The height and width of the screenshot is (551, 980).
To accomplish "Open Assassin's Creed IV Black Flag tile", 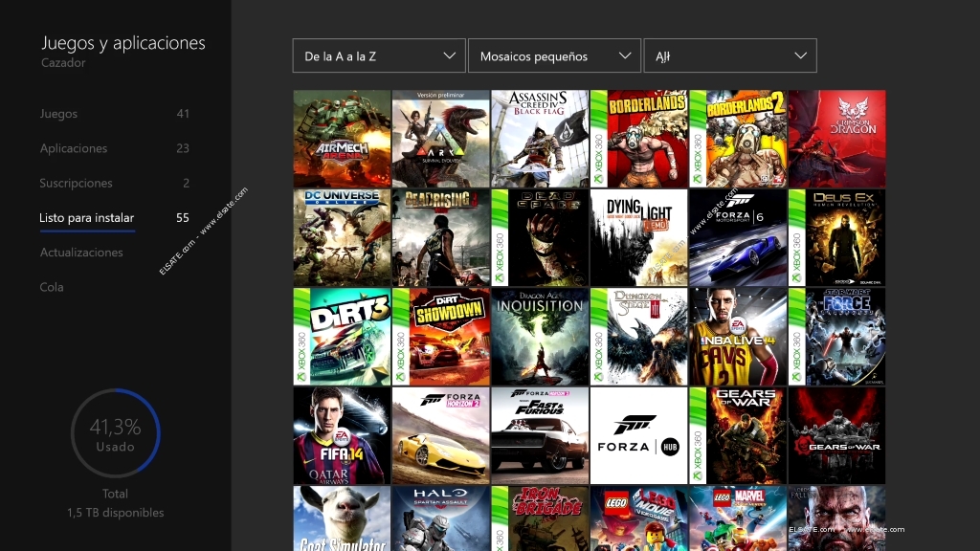I will click(x=540, y=139).
